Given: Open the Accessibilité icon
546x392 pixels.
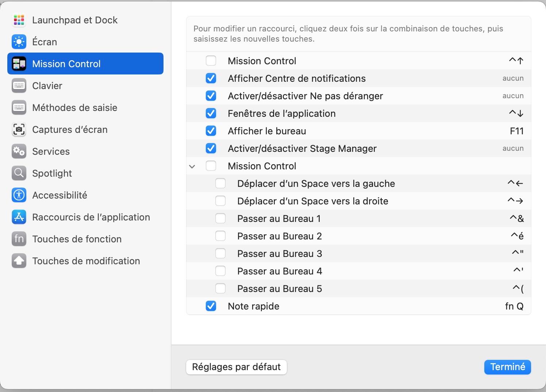Looking at the screenshot, I should pyautogui.click(x=19, y=195).
